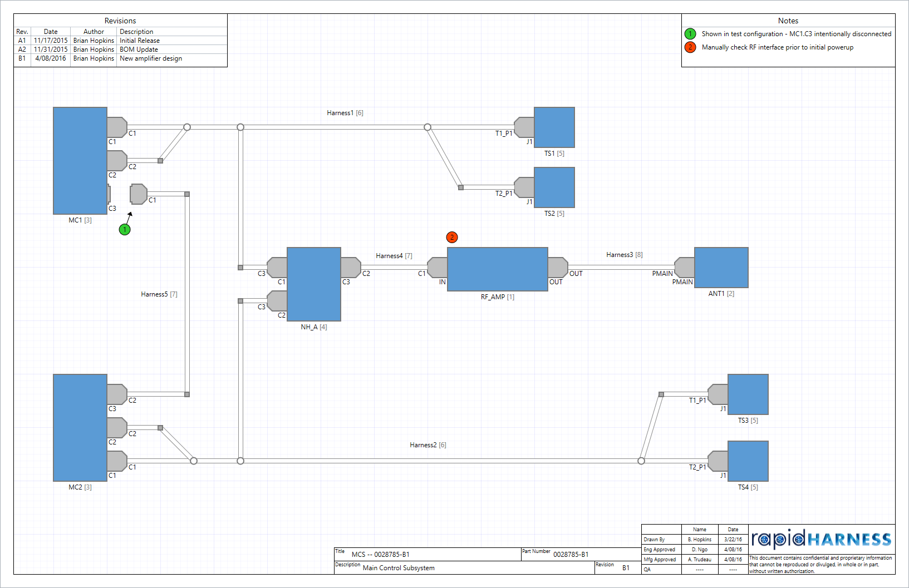This screenshot has height=588, width=909.
Task: Select the T2_P1 connector on TS4
Action: (717, 461)
